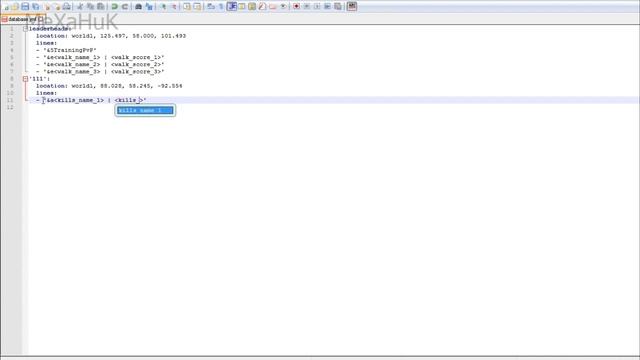
Task: Click the Close All toolbar icon
Action: click(57, 7)
